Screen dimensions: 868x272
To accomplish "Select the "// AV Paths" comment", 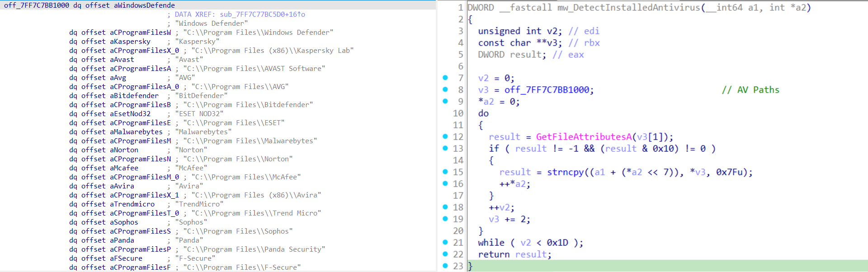I will tap(750, 90).
